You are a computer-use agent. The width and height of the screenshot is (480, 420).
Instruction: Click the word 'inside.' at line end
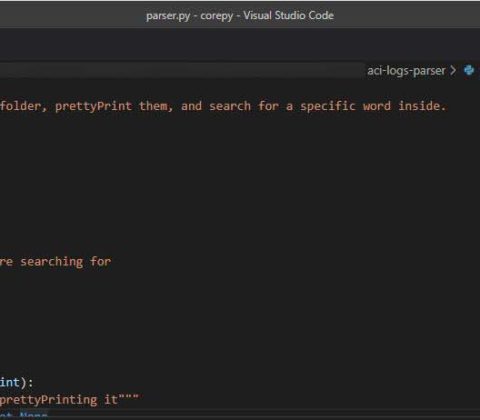tap(422, 106)
